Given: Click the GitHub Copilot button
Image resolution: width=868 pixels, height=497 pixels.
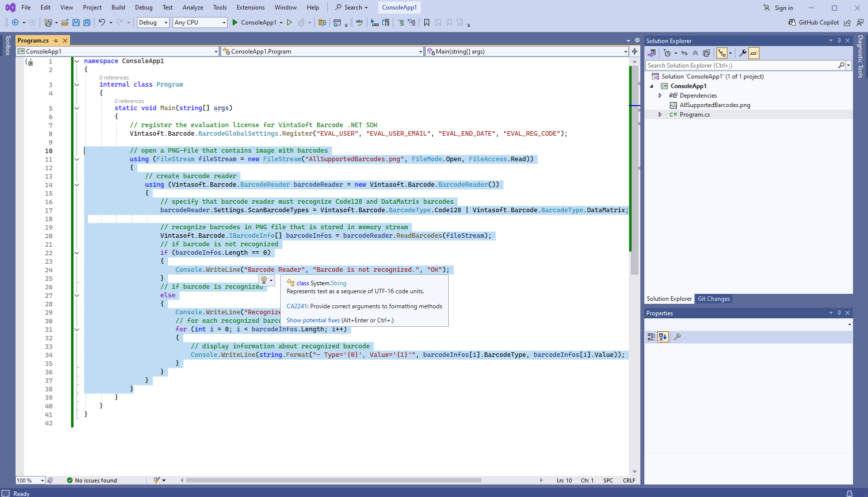Looking at the screenshot, I should pyautogui.click(x=813, y=23).
